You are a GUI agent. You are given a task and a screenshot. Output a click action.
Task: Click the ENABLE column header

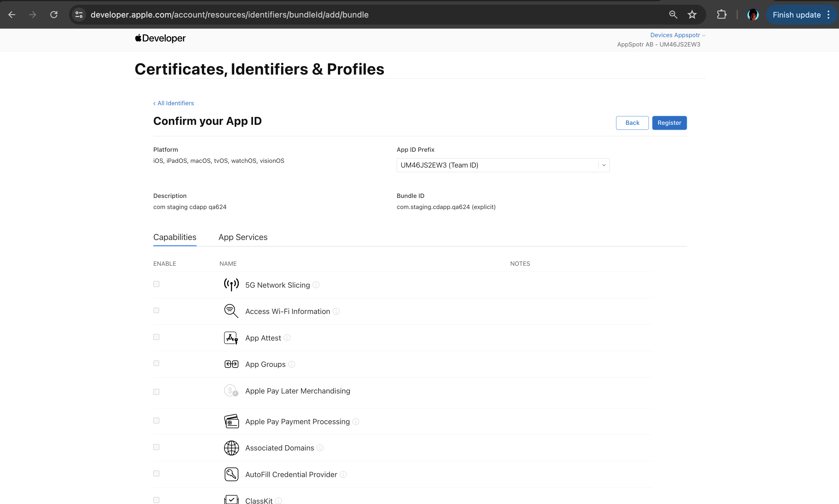click(164, 263)
